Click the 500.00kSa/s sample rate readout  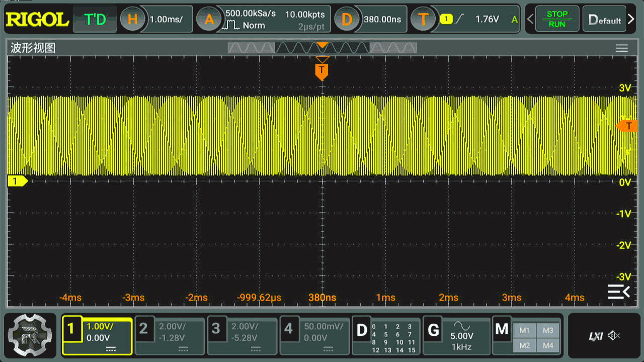[251, 14]
